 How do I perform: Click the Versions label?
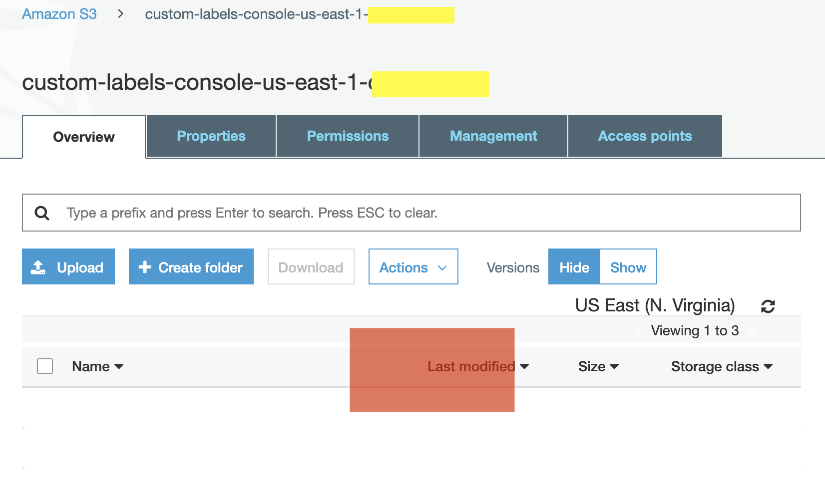click(x=513, y=267)
